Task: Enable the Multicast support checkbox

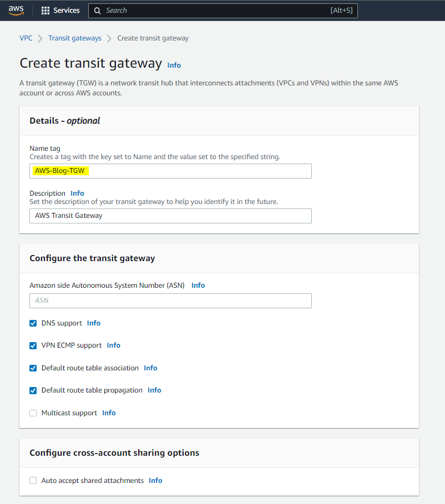Action: [33, 413]
